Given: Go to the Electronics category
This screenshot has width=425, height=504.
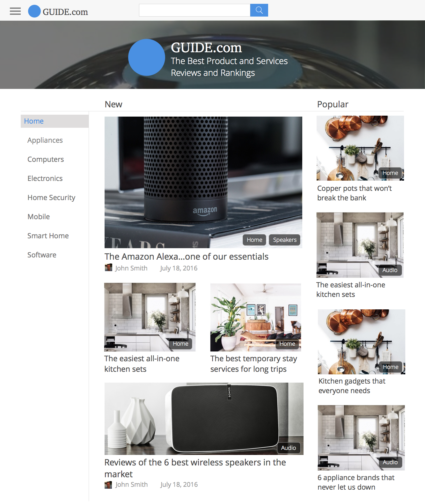Looking at the screenshot, I should 45,178.
